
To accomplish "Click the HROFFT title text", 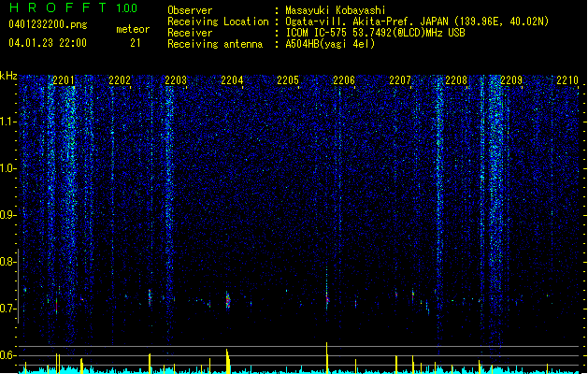I will (x=58, y=7).
